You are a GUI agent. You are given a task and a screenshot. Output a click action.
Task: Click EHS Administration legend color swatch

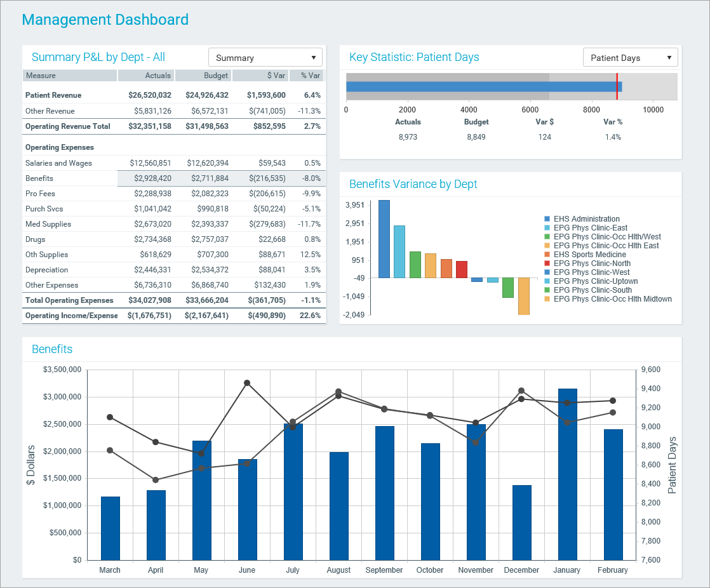547,219
